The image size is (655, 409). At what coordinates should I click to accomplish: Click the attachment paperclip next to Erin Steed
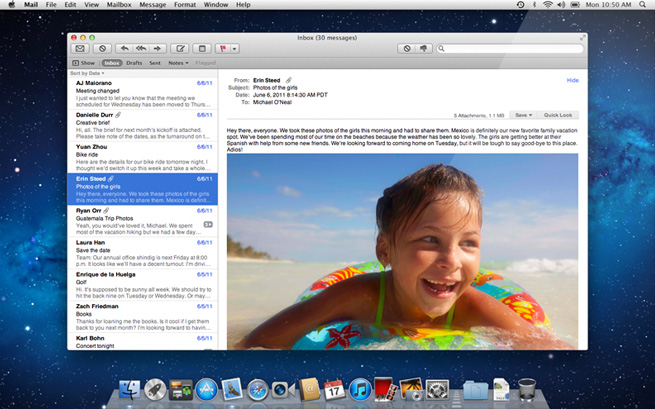point(288,80)
